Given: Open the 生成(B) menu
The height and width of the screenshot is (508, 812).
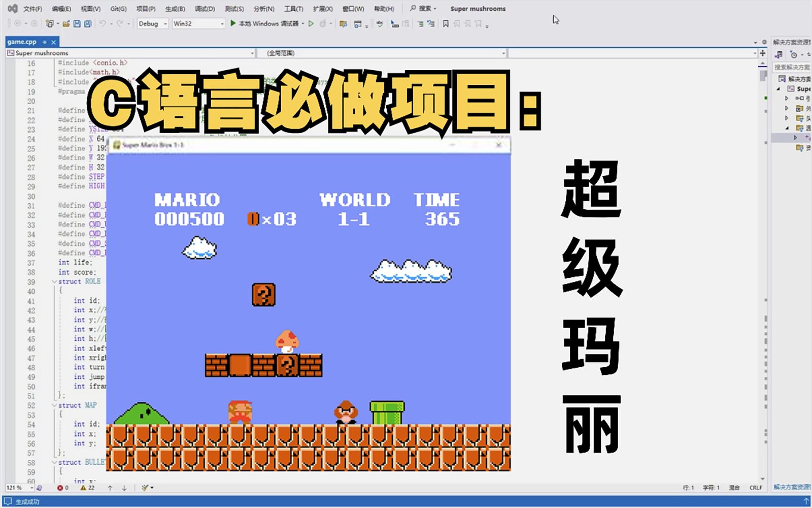Looking at the screenshot, I should pos(175,9).
